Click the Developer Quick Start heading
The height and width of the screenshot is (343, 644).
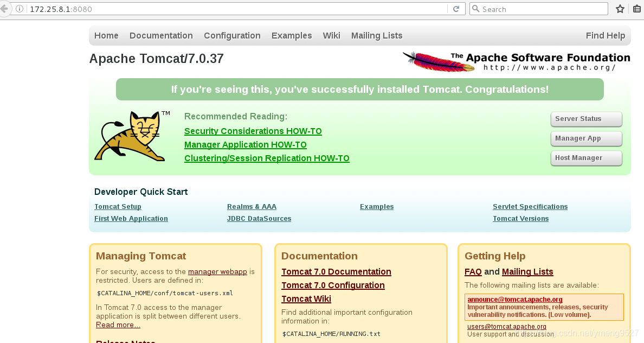point(141,192)
